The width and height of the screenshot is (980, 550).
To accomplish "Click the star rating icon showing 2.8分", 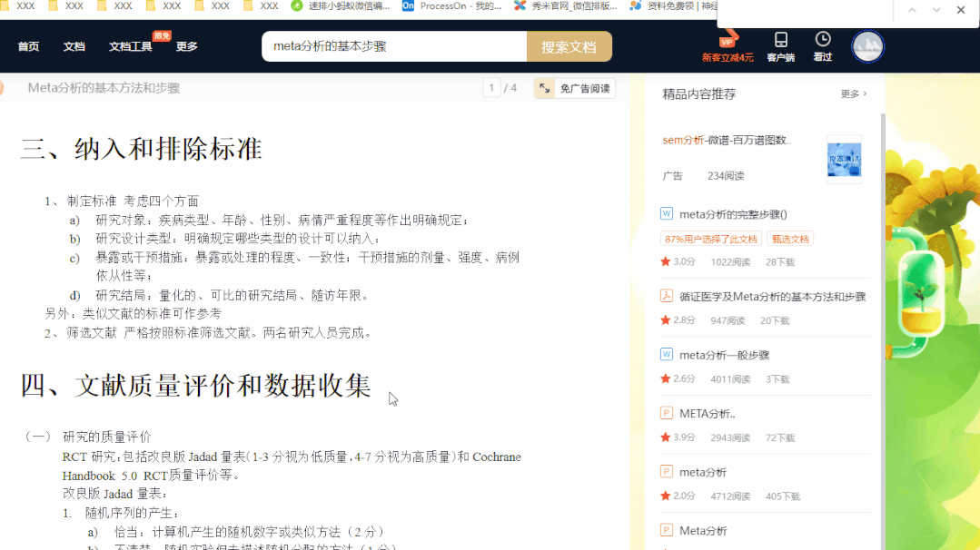I will pos(665,320).
